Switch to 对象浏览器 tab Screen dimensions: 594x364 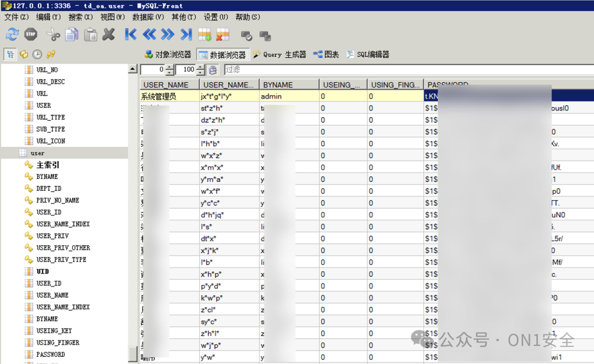coord(168,54)
